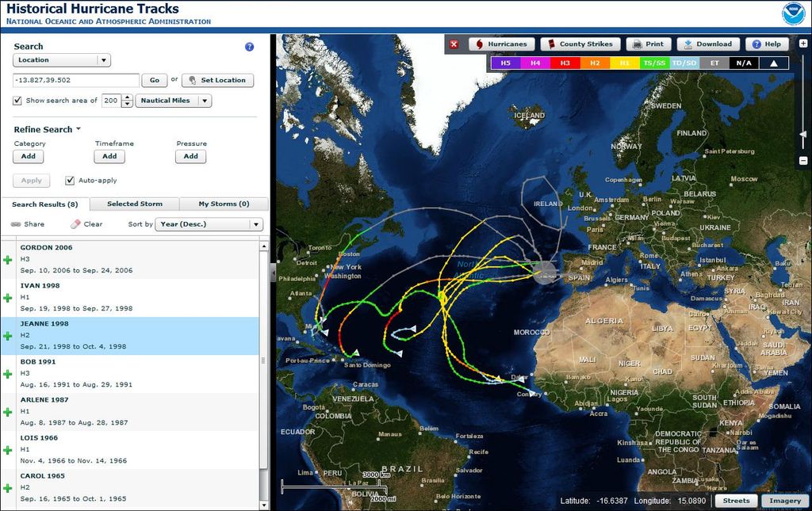
Task: Click the results list scrollbar up arrow
Action: [263, 246]
